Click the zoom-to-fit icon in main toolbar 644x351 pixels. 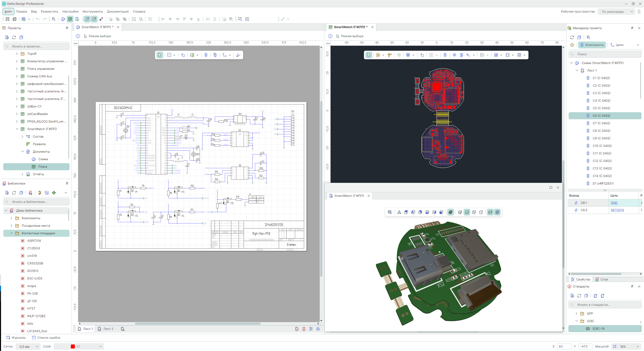click(240, 19)
